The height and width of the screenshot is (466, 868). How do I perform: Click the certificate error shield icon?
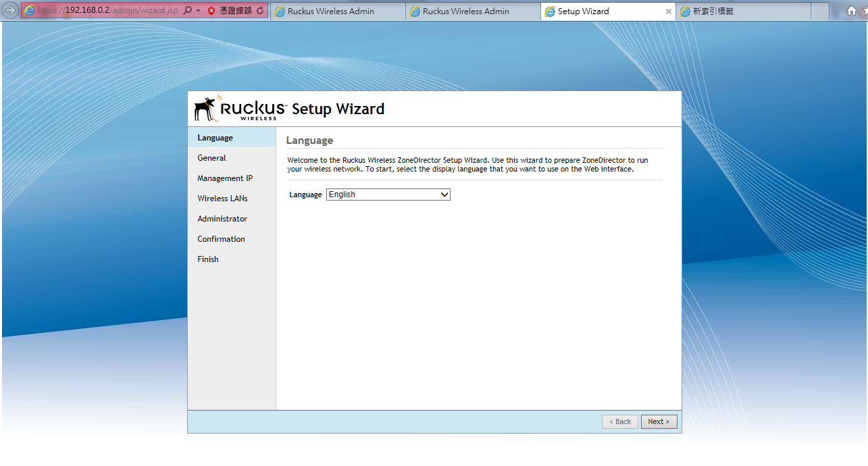[211, 11]
